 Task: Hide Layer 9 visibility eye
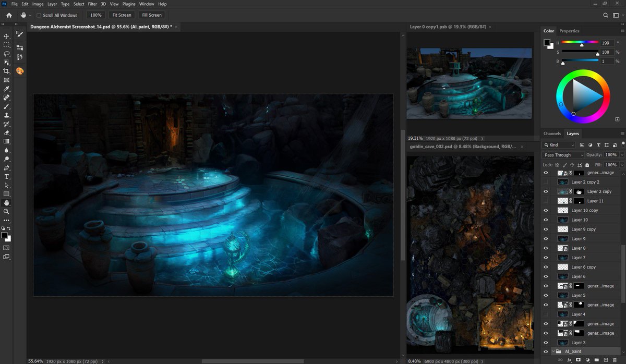point(546,239)
